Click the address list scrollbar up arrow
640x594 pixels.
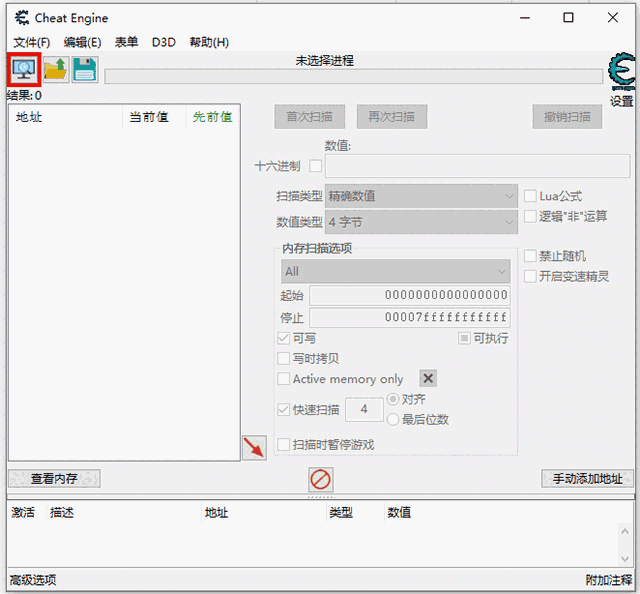625,532
